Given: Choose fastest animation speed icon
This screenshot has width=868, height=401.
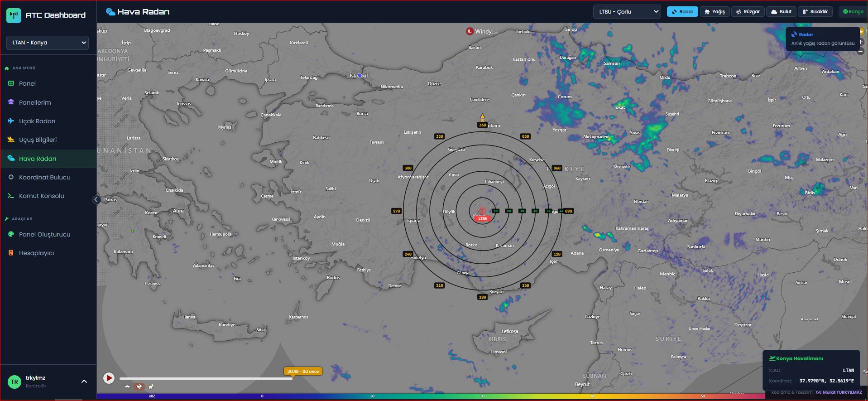Looking at the screenshot, I should [151, 387].
